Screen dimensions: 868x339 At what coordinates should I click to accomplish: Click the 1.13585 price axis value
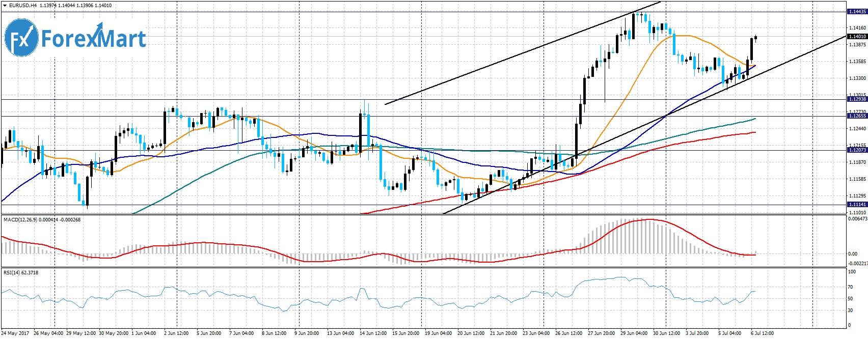click(858, 62)
